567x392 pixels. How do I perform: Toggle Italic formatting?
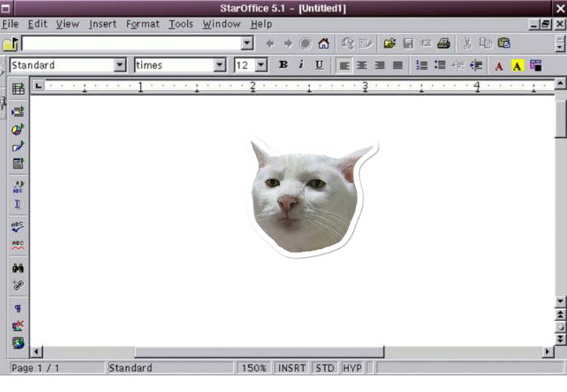tap(301, 65)
